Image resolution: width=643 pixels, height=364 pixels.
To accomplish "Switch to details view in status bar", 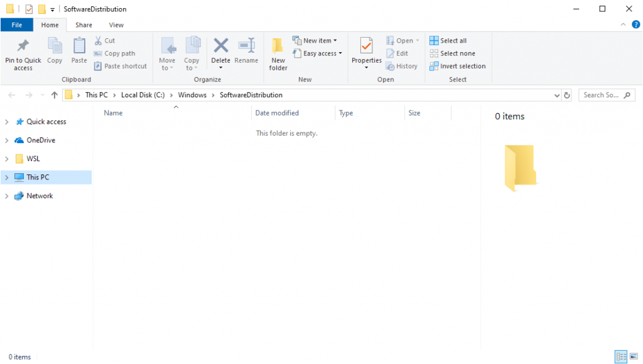I will point(620,356).
